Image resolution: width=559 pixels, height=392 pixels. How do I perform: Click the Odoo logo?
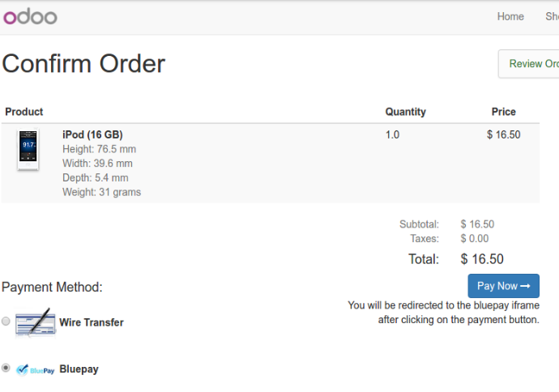30,17
